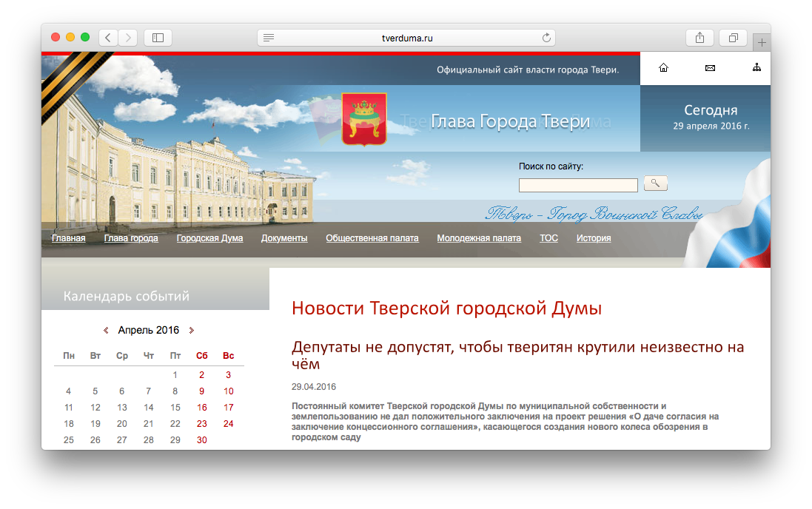812x509 pixels.
Task: Go to the previous calendar month
Action: pos(106,331)
